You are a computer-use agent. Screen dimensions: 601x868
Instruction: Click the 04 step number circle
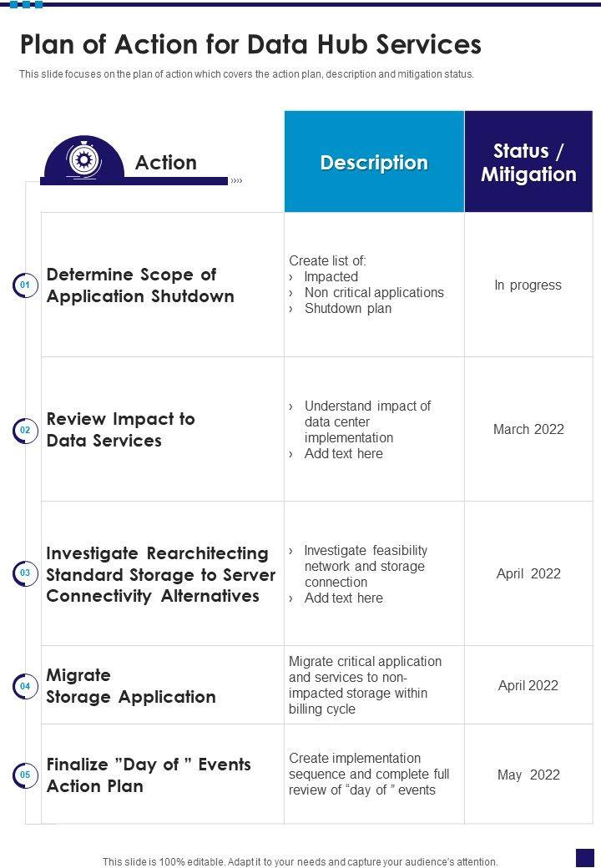coord(25,686)
